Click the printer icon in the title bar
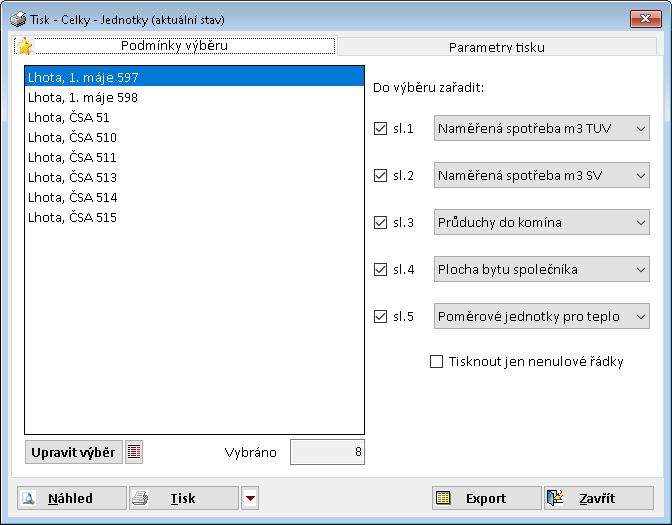Viewport: 672px width, 525px height. pyautogui.click(x=17, y=19)
